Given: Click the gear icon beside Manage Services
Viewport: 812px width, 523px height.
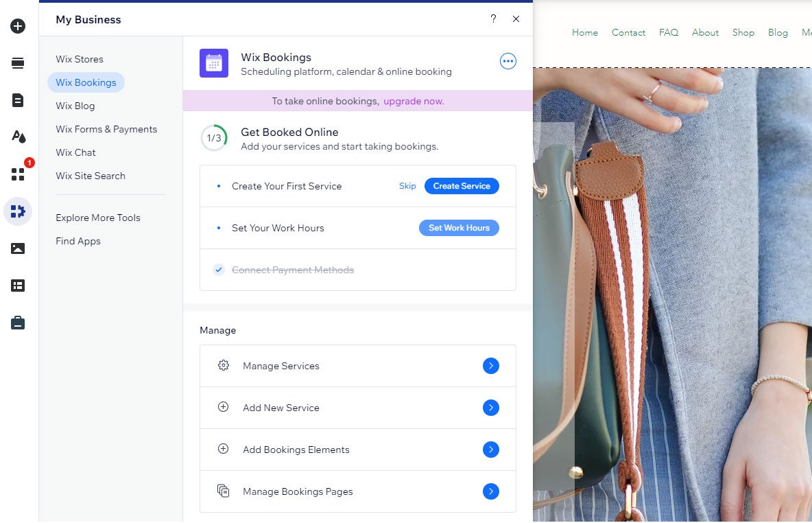Looking at the screenshot, I should click(x=223, y=365).
